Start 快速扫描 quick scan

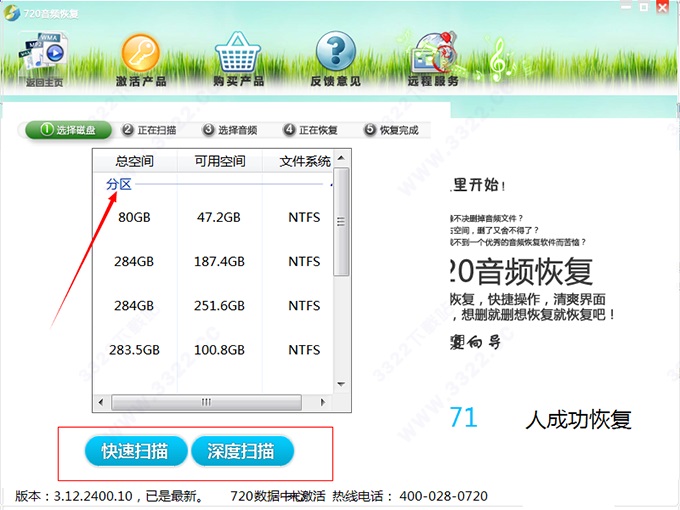tap(135, 451)
